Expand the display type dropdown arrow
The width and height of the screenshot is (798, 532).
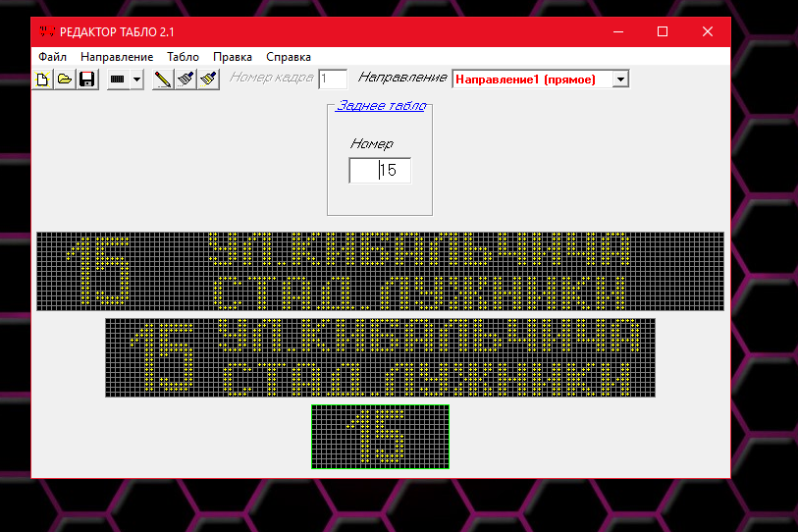coord(136,80)
